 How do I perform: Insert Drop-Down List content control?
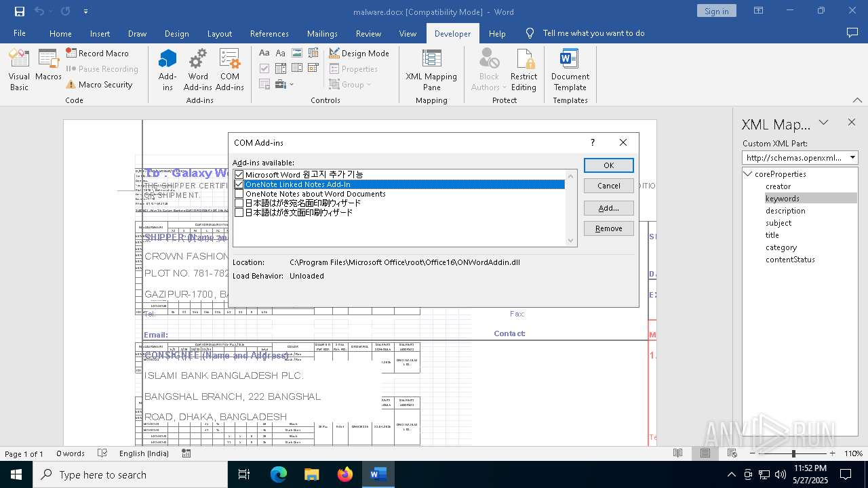coord(297,68)
